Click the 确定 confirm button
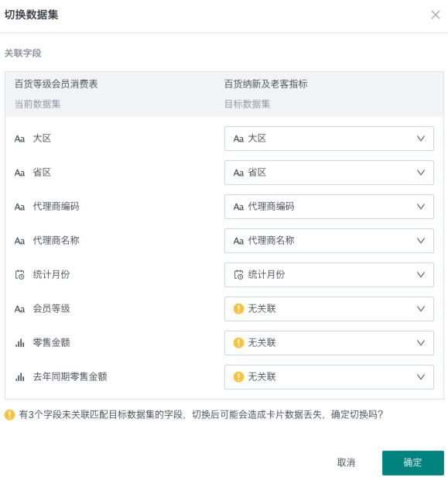The height and width of the screenshot is (477, 448). pos(412,463)
